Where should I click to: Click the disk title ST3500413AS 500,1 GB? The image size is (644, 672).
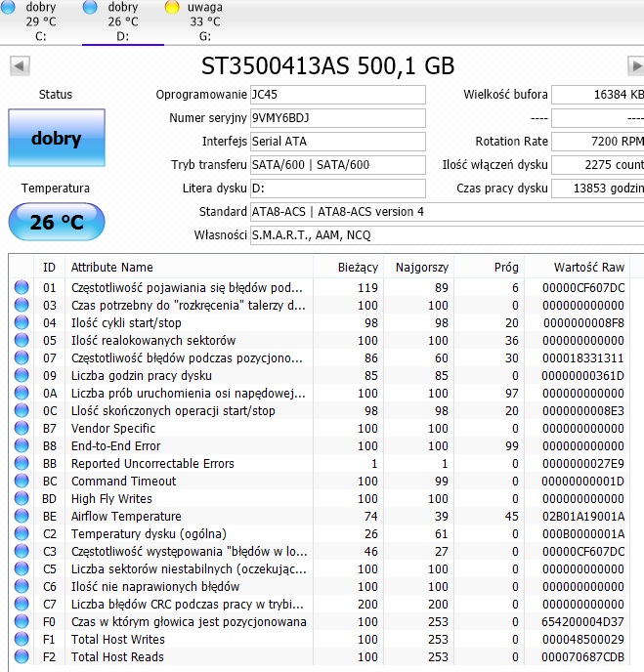coord(327,66)
